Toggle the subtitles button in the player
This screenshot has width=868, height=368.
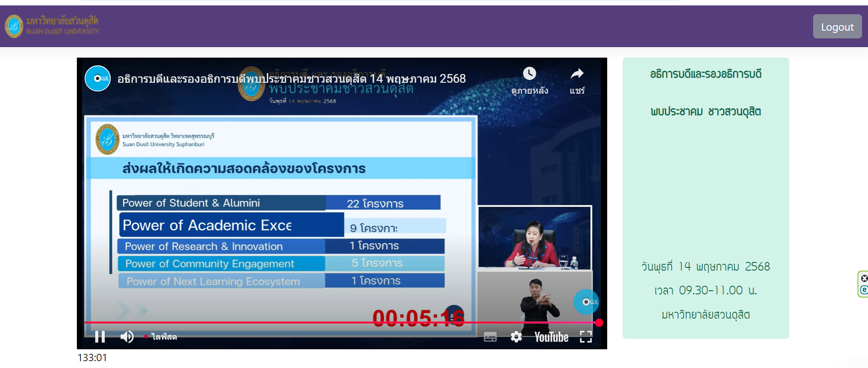click(x=490, y=337)
